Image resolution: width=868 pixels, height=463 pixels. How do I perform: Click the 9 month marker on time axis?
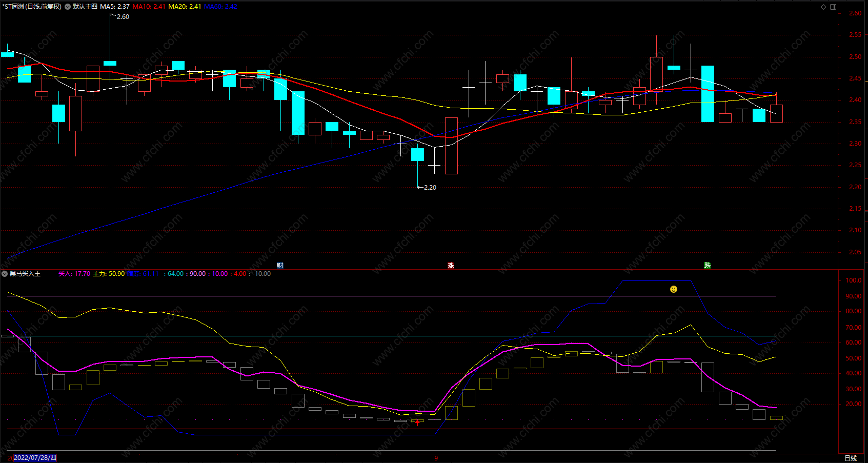click(436, 458)
